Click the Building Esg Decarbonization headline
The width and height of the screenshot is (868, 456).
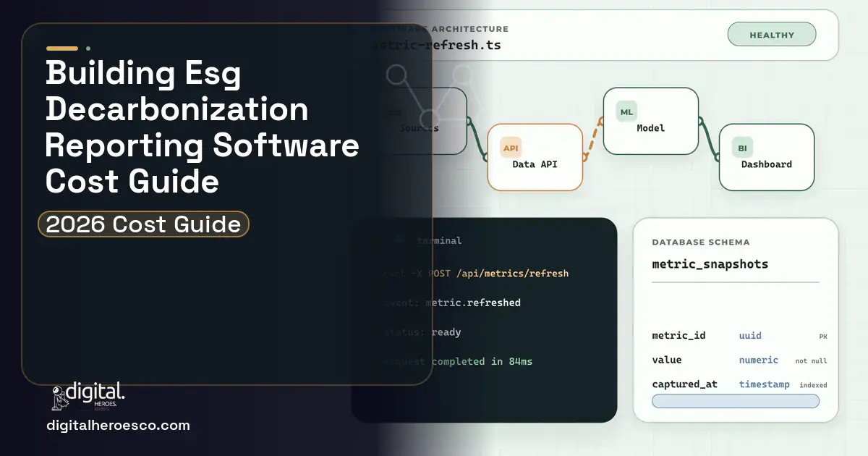[202, 127]
